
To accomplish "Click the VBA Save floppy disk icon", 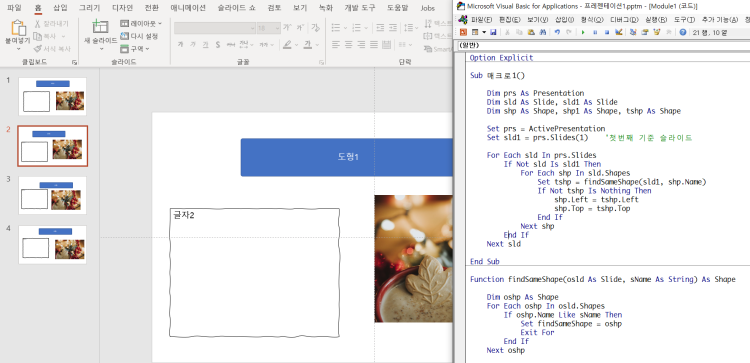I will coord(493,32).
